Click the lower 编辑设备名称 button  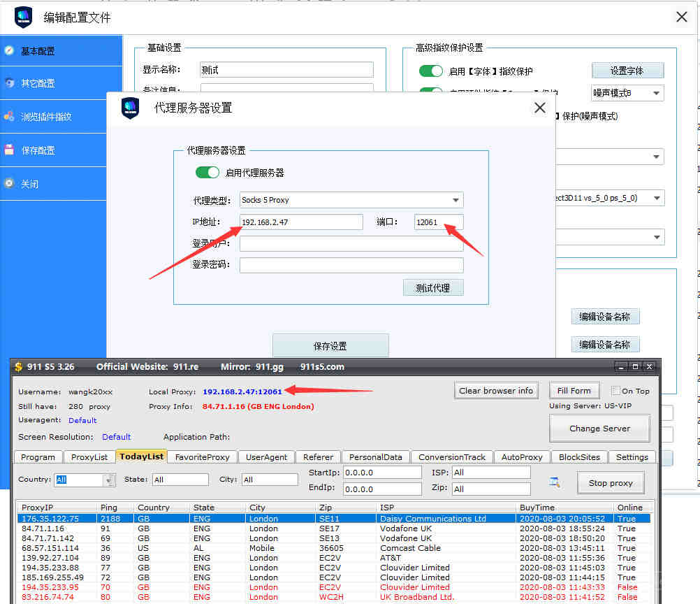click(x=605, y=345)
